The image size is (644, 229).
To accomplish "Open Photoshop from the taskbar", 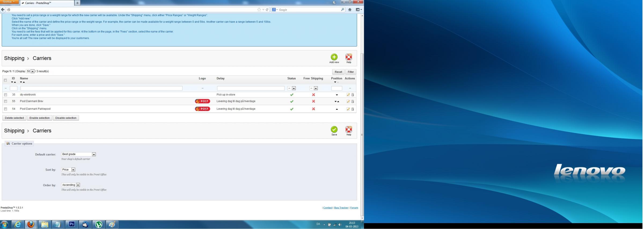I will tap(72, 224).
